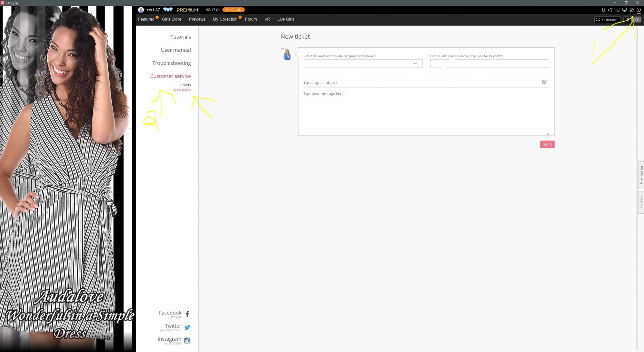Image resolution: width=644 pixels, height=352 pixels.
Task: Open the music notes icon
Action: [x=617, y=10]
